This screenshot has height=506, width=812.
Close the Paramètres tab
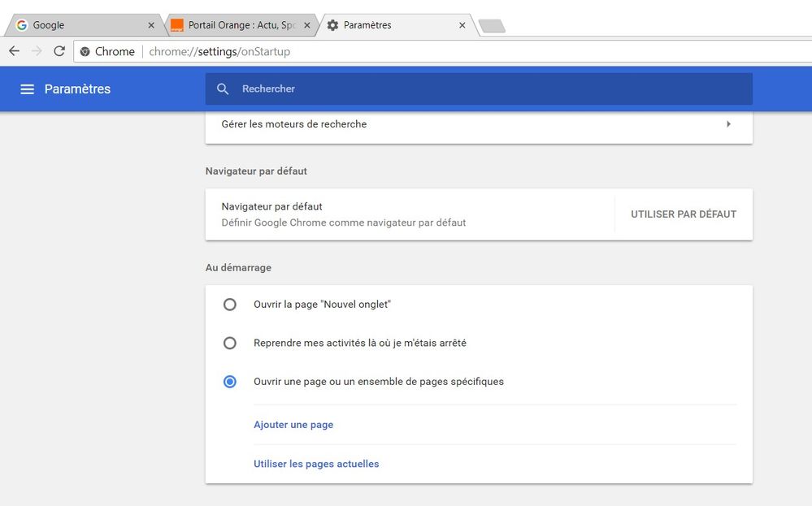pyautogui.click(x=462, y=25)
